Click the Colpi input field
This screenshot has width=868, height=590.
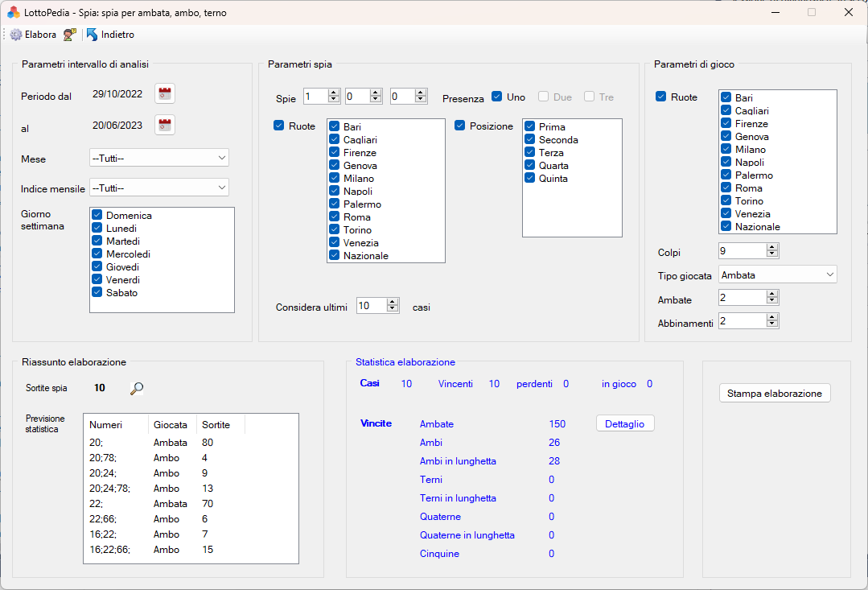[x=743, y=251]
